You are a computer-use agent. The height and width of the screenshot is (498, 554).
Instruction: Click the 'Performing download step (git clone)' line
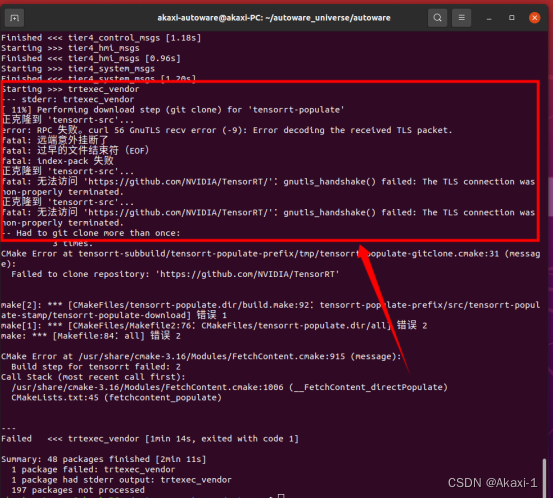tap(173, 109)
